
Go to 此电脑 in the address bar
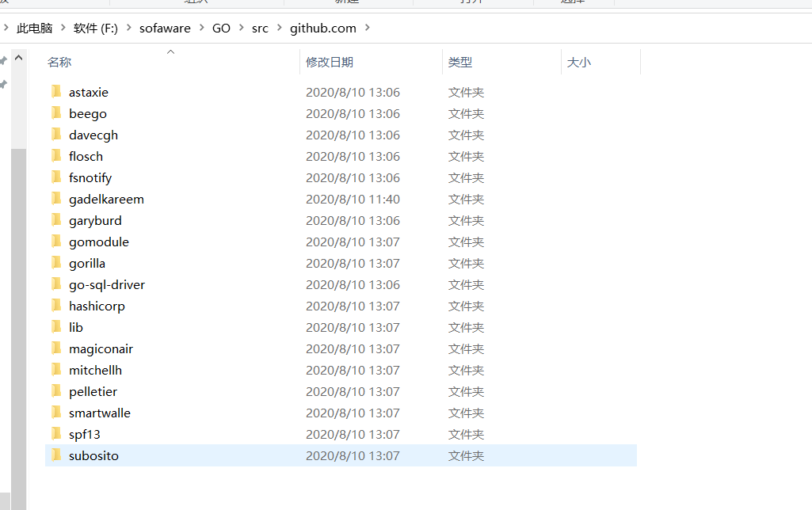[x=35, y=28]
